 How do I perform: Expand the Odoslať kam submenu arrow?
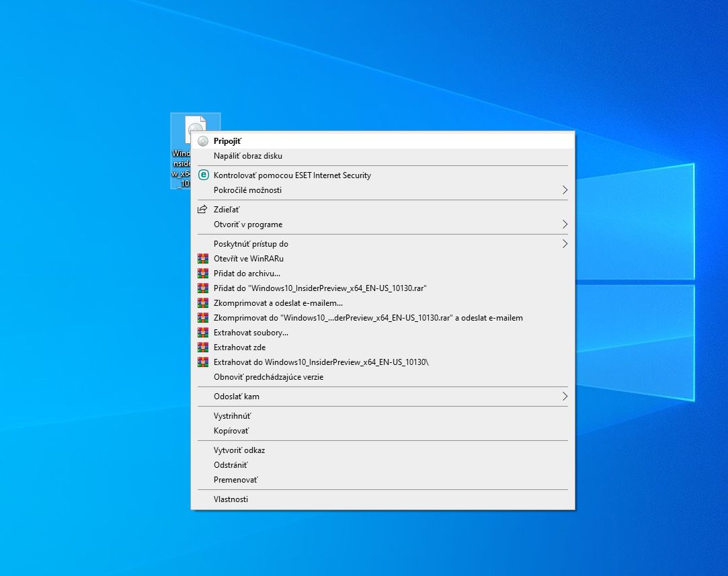click(x=565, y=397)
